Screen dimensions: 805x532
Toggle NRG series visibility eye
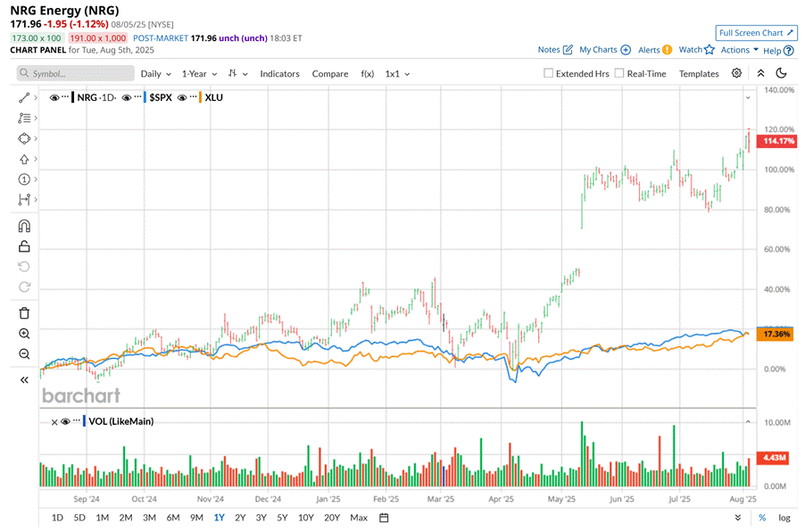[54, 97]
